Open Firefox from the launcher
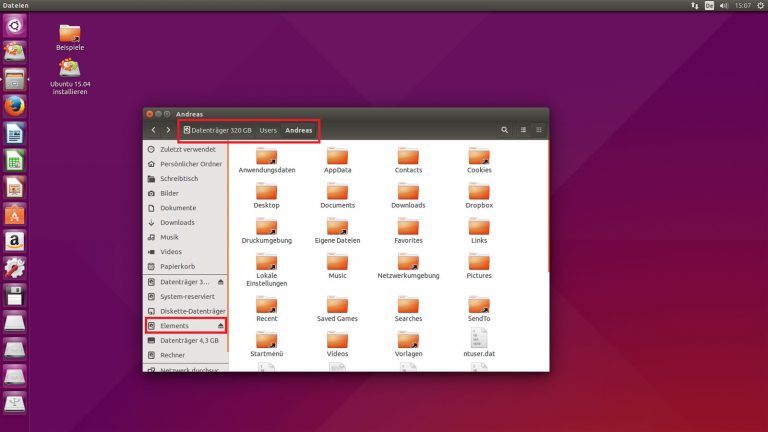768x432 pixels. point(14,105)
